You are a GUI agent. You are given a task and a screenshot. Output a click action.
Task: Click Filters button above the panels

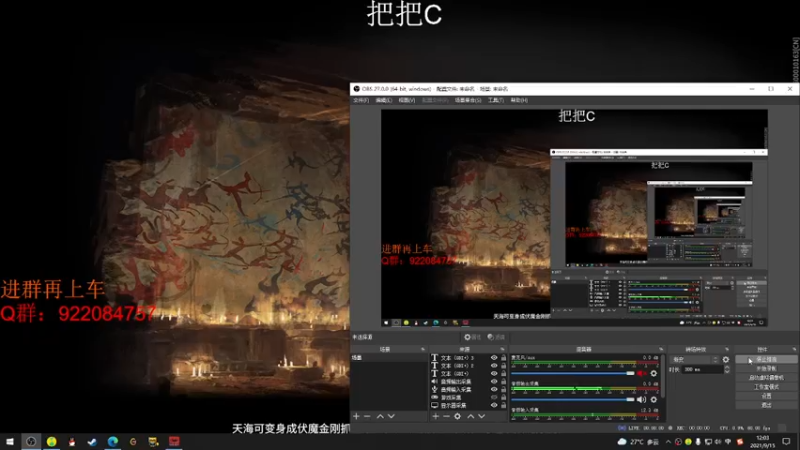tap(496, 337)
